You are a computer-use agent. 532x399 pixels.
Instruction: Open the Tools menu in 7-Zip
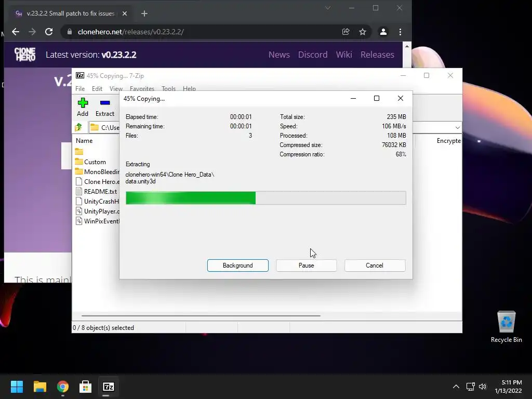[x=169, y=88]
